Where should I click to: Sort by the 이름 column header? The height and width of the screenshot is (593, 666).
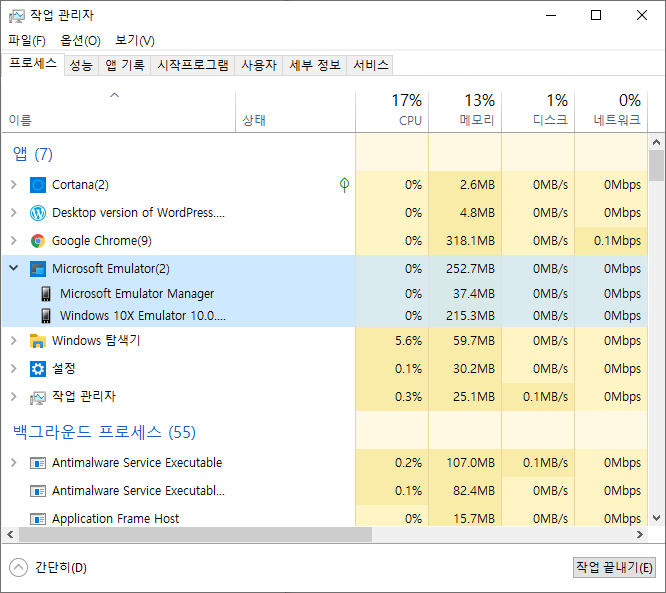click(x=119, y=111)
